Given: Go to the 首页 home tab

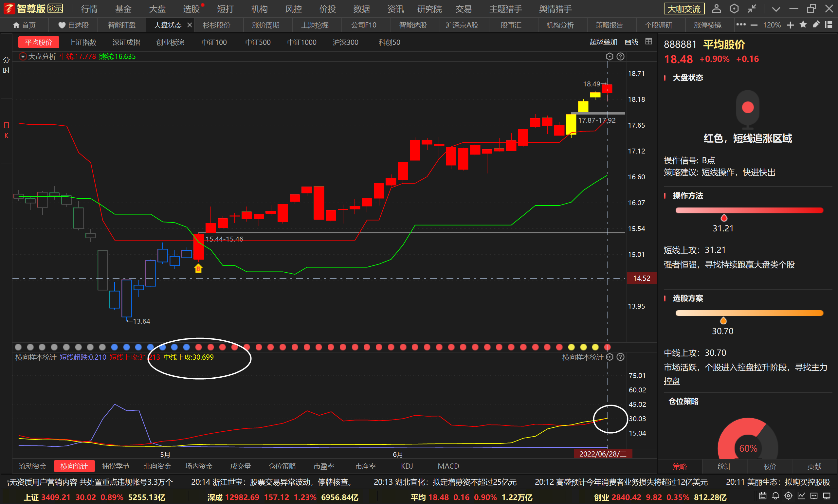Looking at the screenshot, I should point(24,25).
